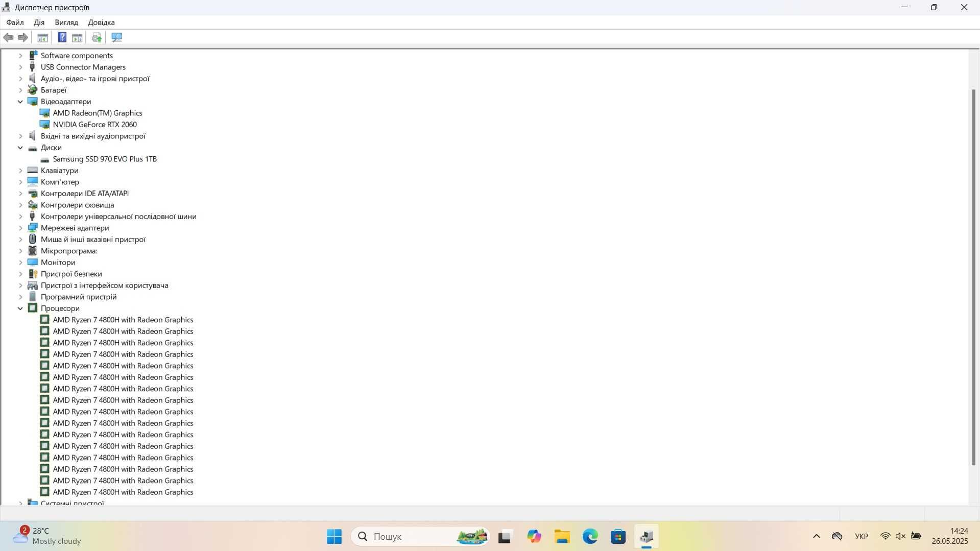
Task: Click the Forward arrow in toolbar
Action: tap(22, 37)
